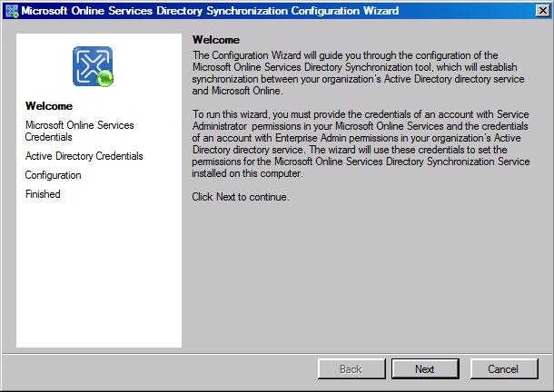Image resolution: width=554 pixels, height=392 pixels.
Task: Click the disabled Back button
Action: click(x=351, y=369)
